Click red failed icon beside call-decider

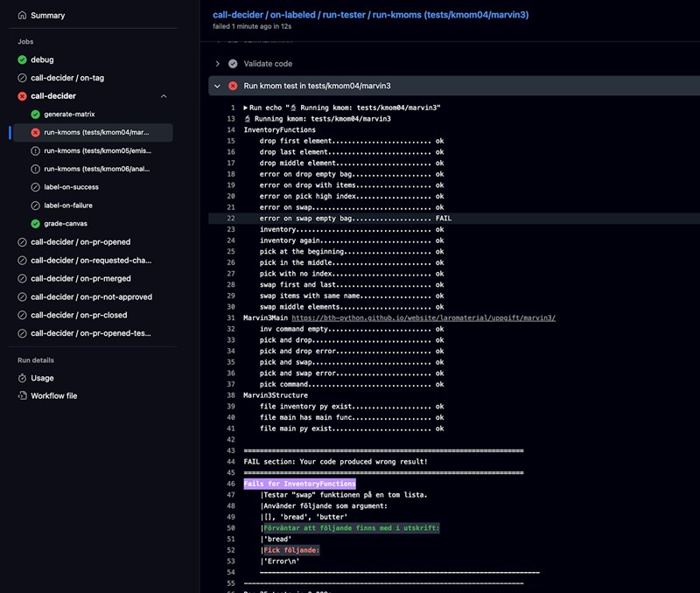coord(23,96)
